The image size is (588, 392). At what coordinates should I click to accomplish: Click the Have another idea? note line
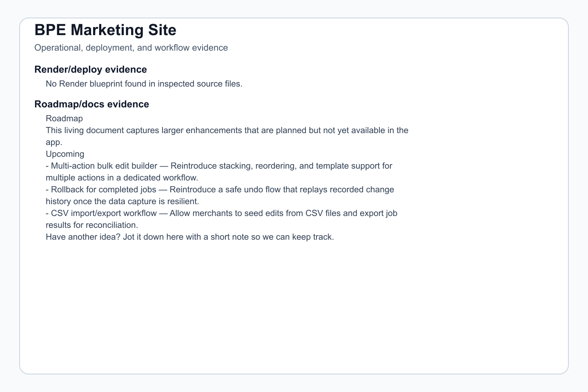pos(190,237)
